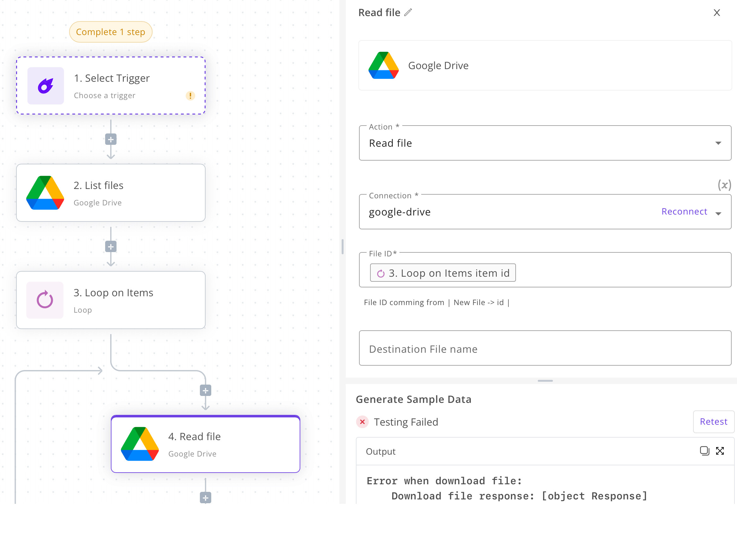This screenshot has width=737, height=560.
Task: Click the 'Choose a trigger' subtitle
Action: point(105,96)
